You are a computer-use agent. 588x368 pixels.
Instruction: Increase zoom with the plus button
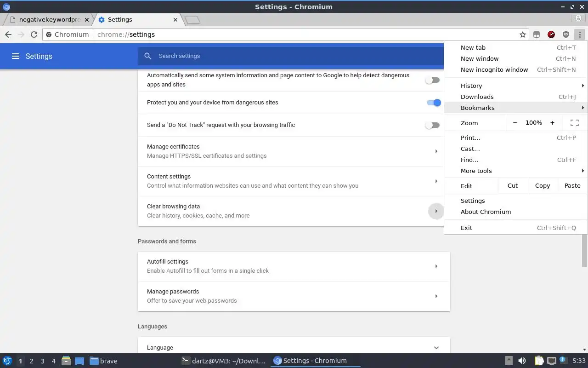pyautogui.click(x=552, y=123)
